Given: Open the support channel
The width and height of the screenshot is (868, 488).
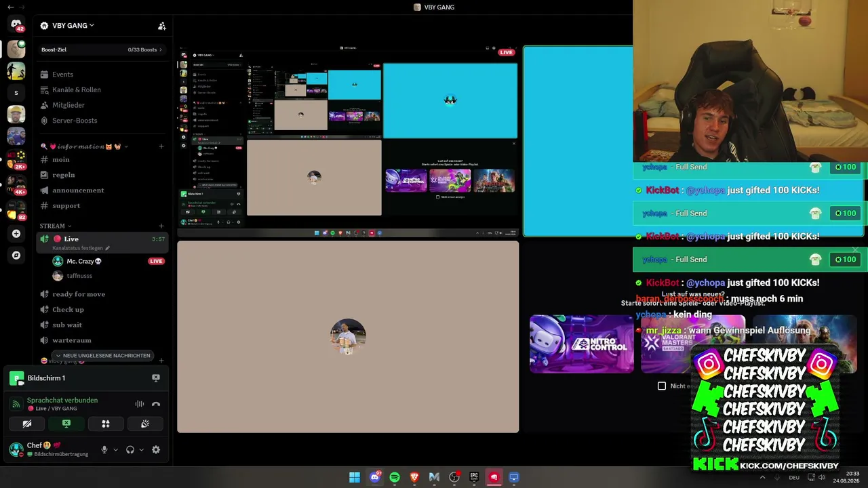Looking at the screenshot, I should pyautogui.click(x=102, y=205).
